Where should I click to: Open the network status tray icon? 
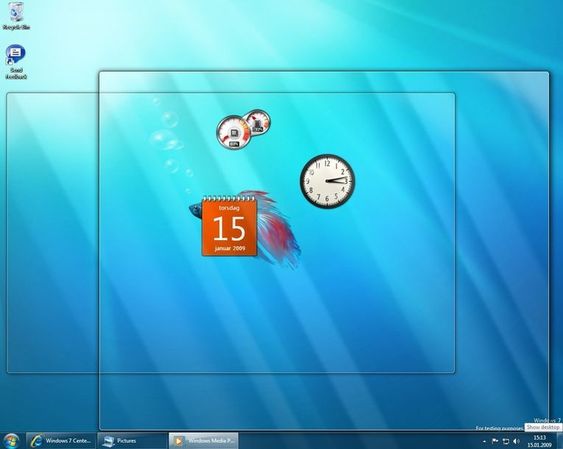point(506,441)
